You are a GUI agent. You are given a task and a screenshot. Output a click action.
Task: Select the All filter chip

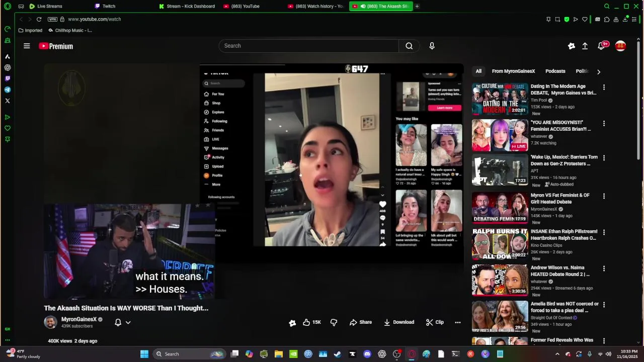coord(478,71)
